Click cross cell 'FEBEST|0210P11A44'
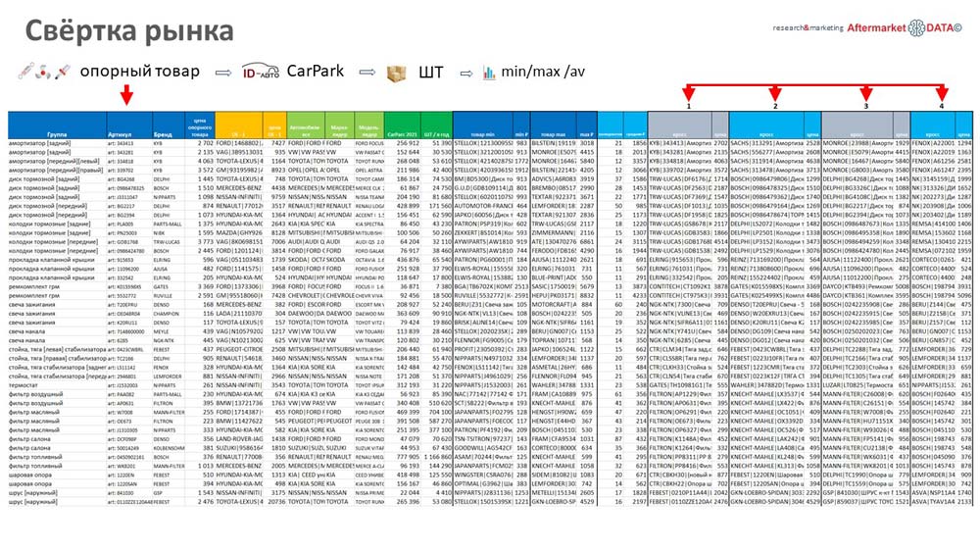Screen dimensions: 980x552 (x=680, y=493)
